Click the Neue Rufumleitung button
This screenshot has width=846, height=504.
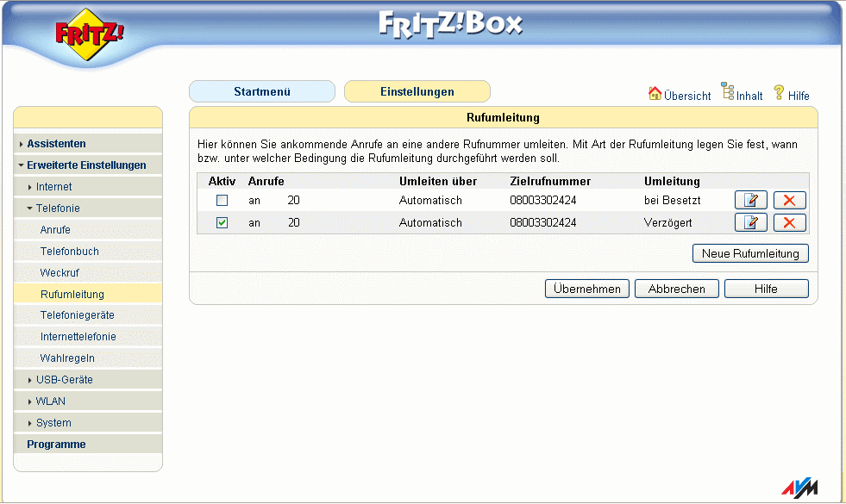coord(750,253)
